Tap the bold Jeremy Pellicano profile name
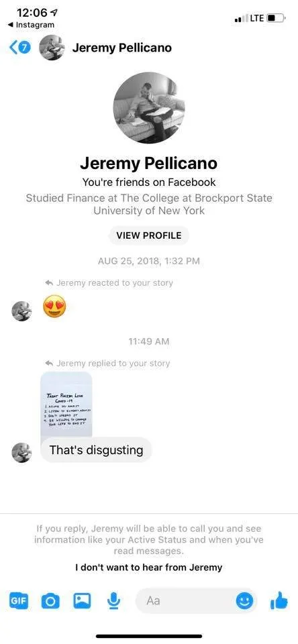298x644 pixels. 149,164
